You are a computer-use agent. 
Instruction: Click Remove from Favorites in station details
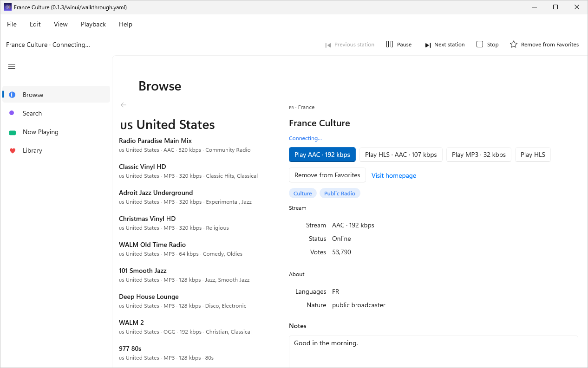click(327, 175)
